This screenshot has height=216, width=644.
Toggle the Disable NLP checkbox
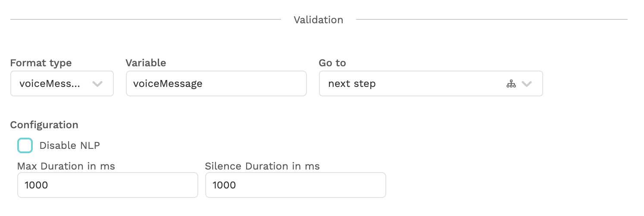[25, 145]
